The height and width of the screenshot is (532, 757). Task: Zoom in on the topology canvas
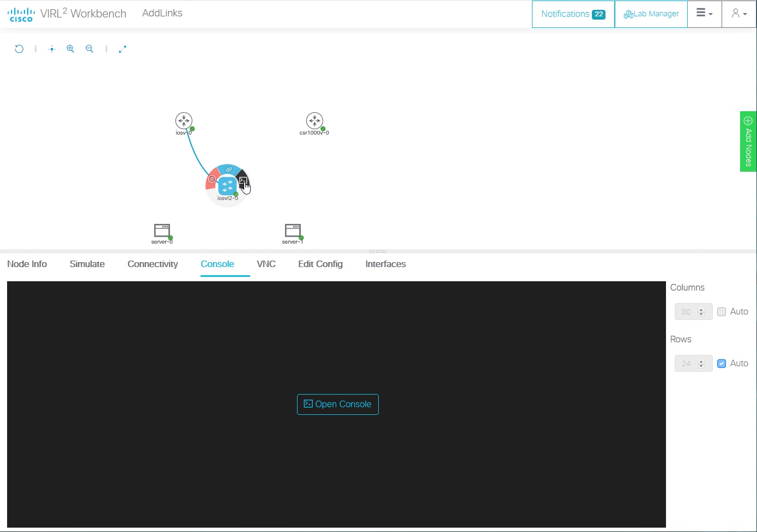click(x=70, y=49)
